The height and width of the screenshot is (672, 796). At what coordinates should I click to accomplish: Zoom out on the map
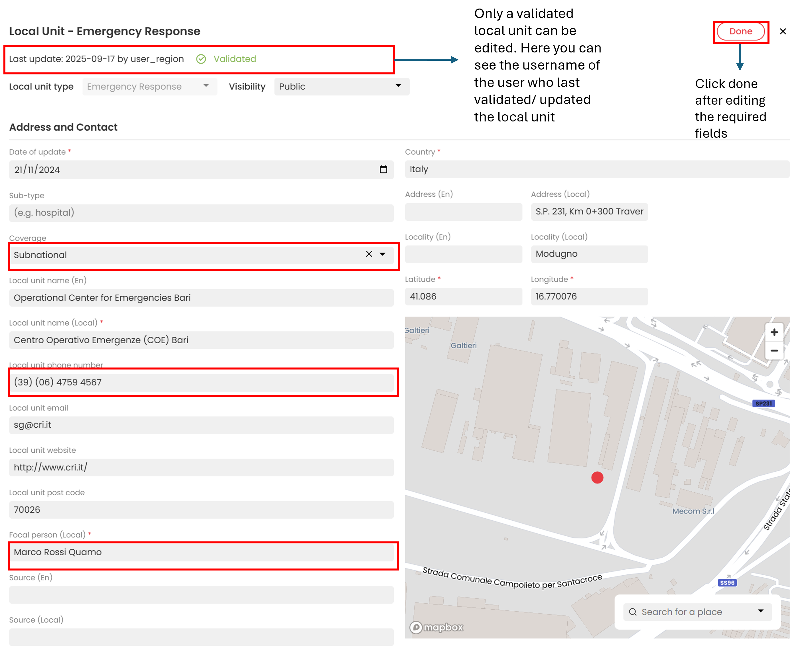point(774,350)
